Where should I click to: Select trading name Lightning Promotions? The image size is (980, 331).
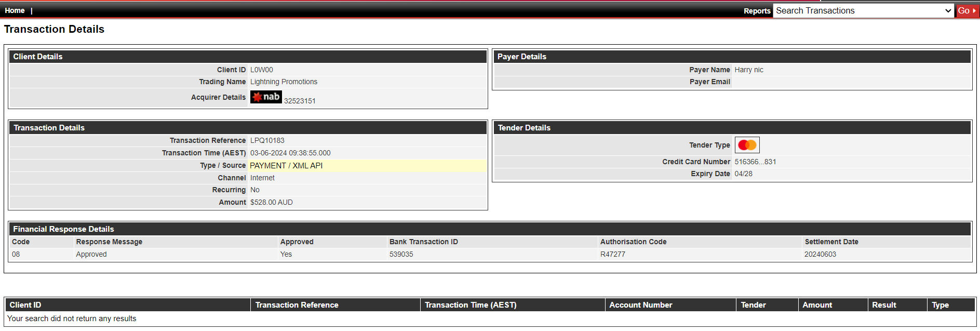284,82
